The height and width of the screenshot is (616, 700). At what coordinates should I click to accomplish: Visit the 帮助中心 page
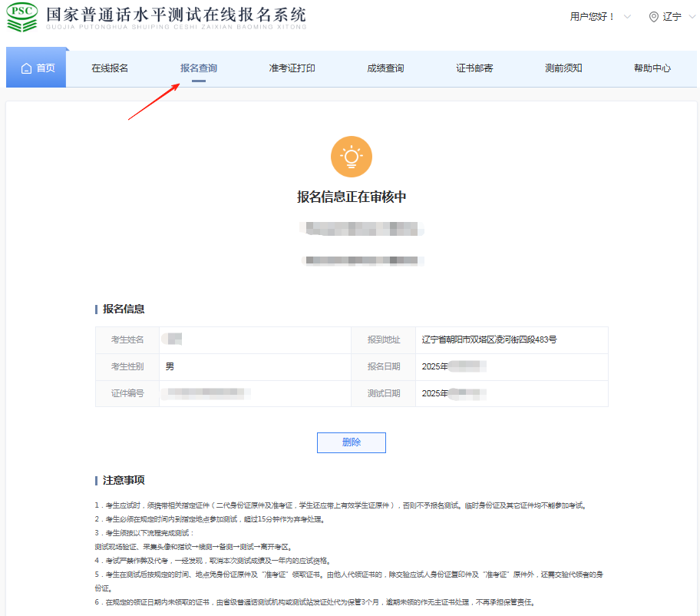[x=652, y=68]
